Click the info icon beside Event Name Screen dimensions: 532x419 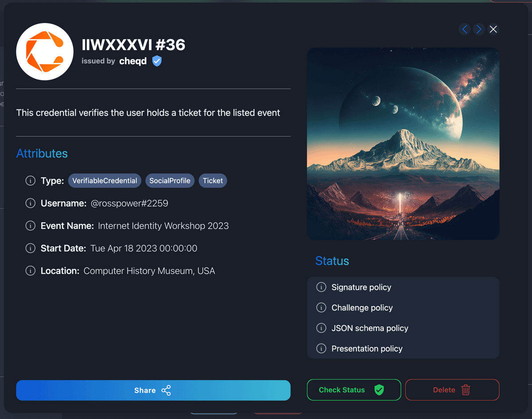point(30,226)
